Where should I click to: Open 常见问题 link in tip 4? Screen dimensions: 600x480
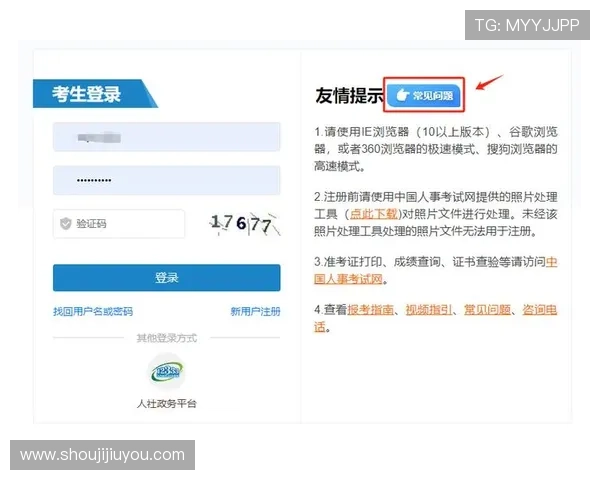pos(488,310)
